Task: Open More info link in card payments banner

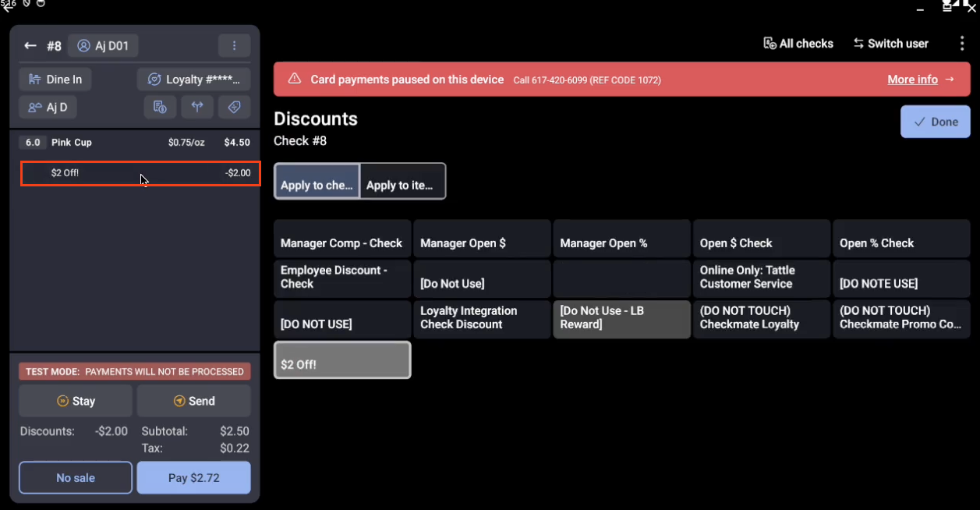Action: coord(921,79)
